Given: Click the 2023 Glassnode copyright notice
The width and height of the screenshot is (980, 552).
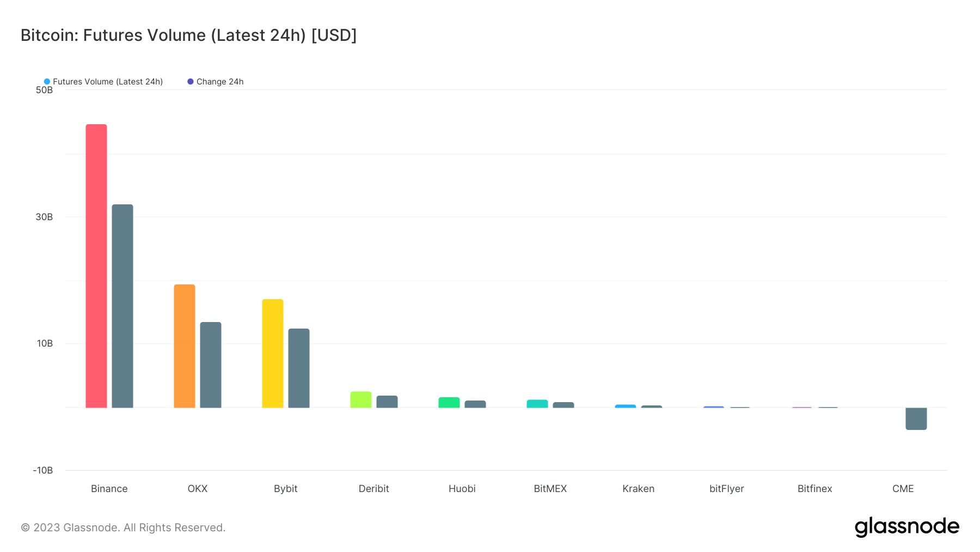Looking at the screenshot, I should [122, 527].
